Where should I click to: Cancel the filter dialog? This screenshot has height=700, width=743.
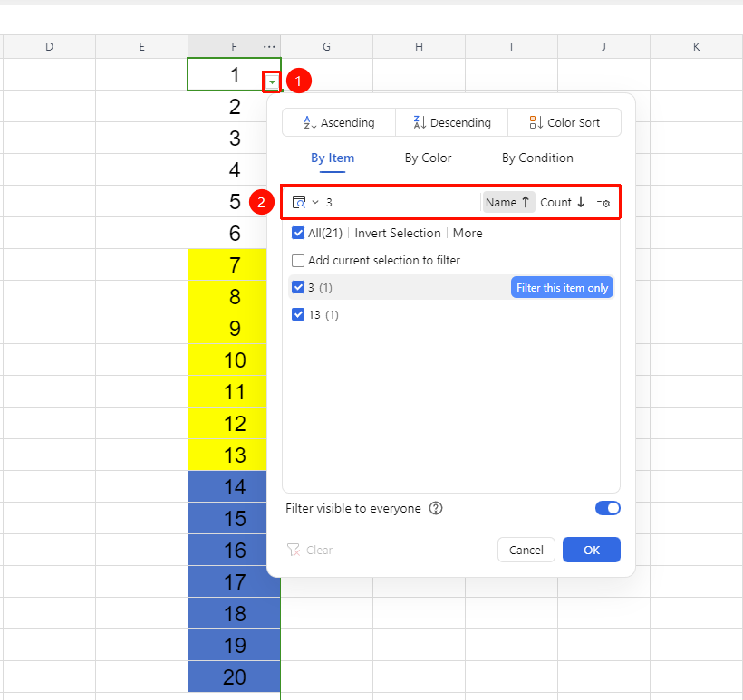(526, 550)
